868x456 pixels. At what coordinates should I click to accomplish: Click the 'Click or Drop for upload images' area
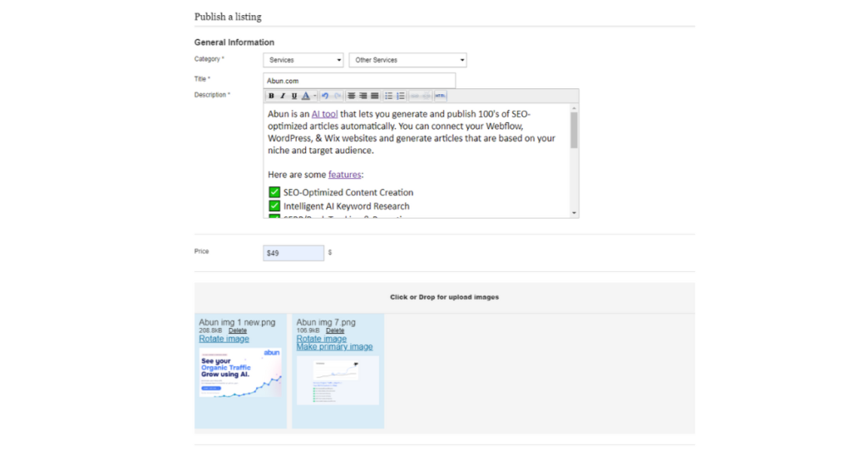(444, 298)
